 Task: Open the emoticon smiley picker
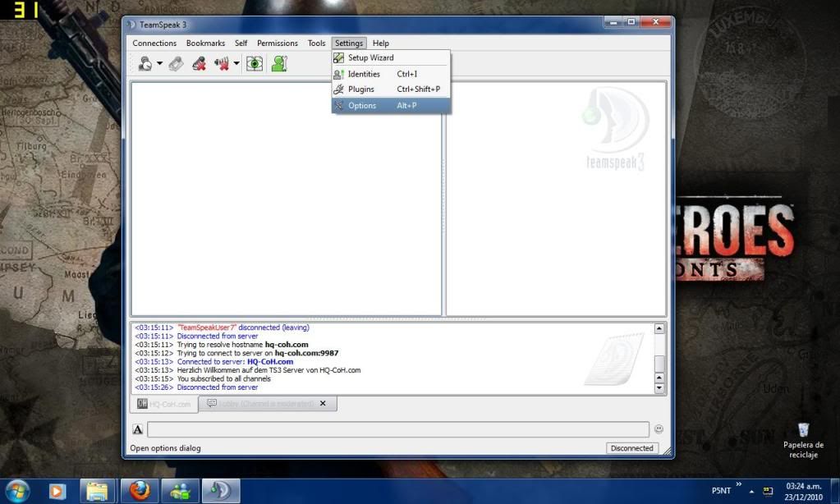pos(659,429)
